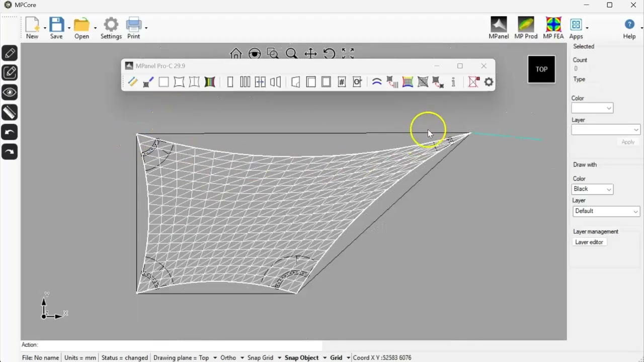Click the MPanel Pro-C 29.9 window title
This screenshot has width=644, height=362.
160,66
